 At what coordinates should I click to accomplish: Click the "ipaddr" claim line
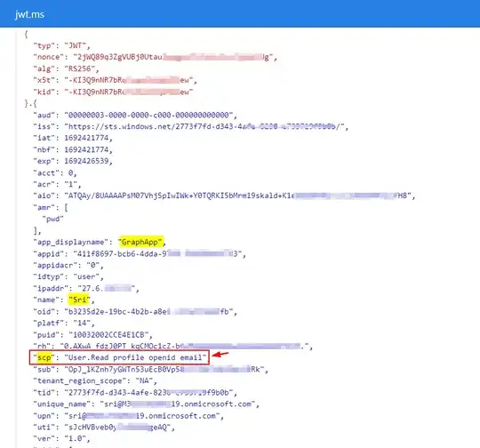click(86, 289)
